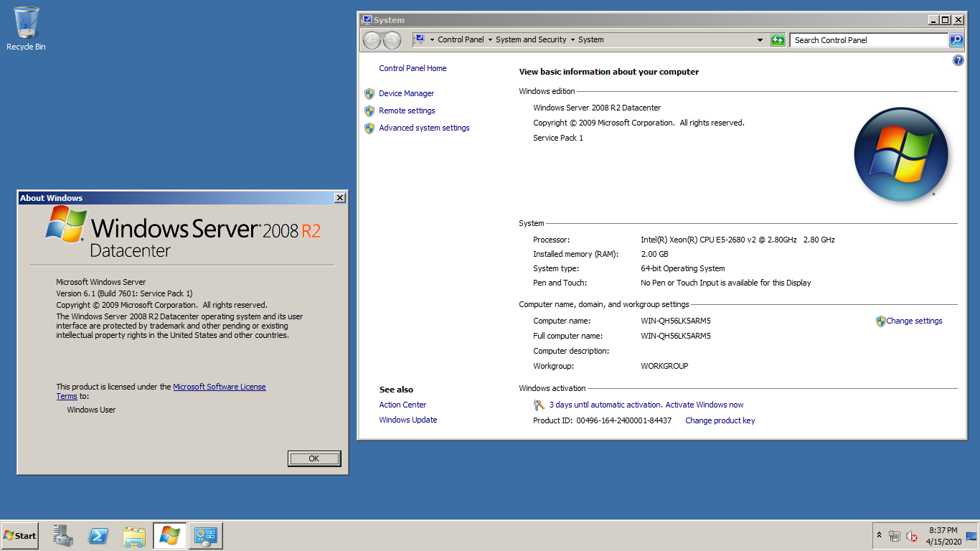980x551 pixels.
Task: Select Control Panel breadcrumb
Action: (461, 40)
